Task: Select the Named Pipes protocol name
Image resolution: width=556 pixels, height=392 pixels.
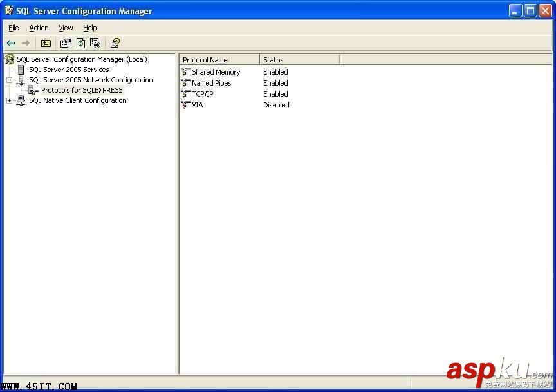Action: (211, 83)
